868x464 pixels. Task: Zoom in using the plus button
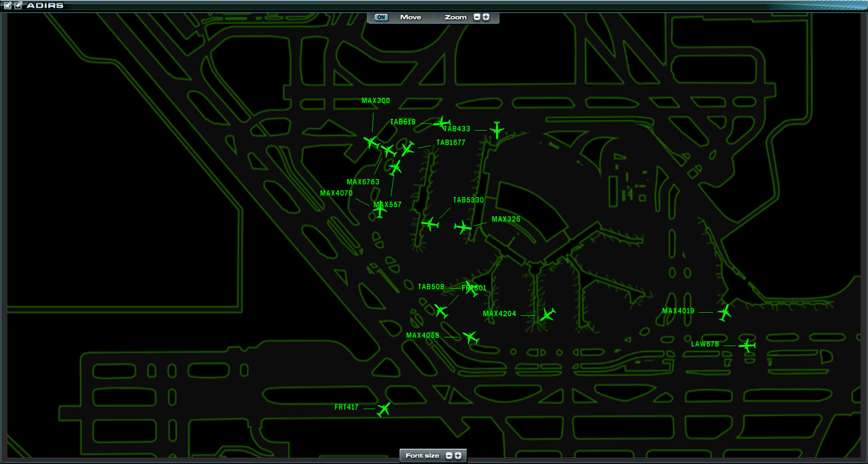486,17
